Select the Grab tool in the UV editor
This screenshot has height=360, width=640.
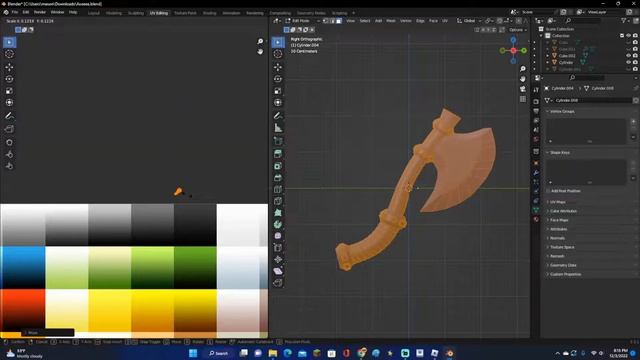coord(9,142)
